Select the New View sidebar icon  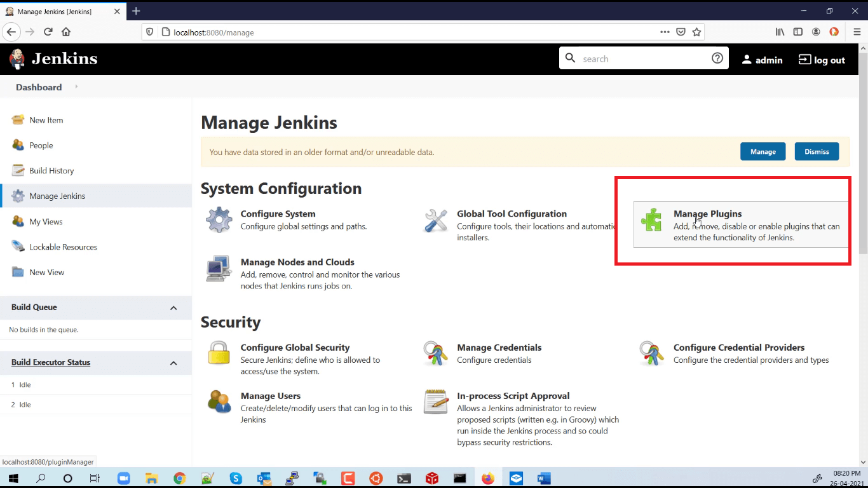pyautogui.click(x=17, y=272)
